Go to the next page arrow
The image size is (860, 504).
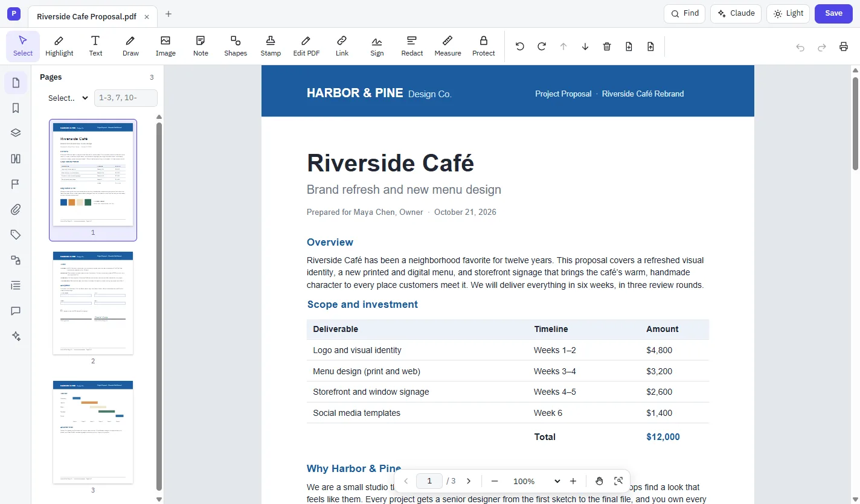pos(468,481)
